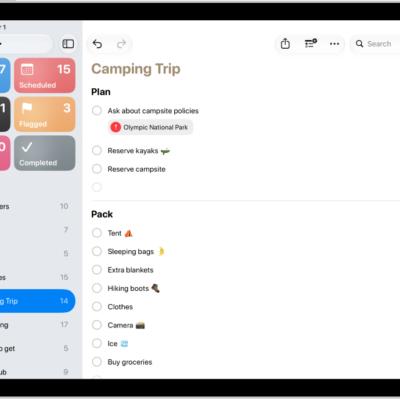Select the Buy groceries text
The width and height of the screenshot is (400, 400).
click(x=130, y=362)
